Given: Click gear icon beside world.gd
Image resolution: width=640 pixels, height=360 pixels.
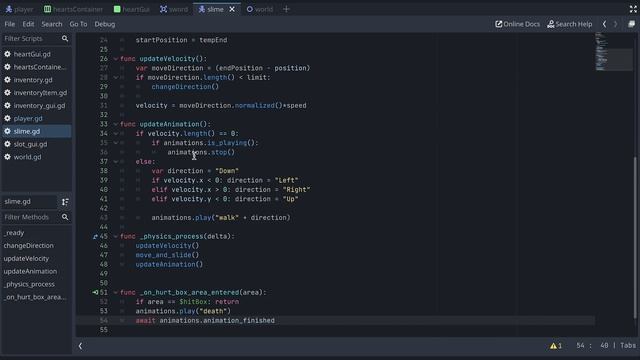Looking at the screenshot, I should [7, 157].
